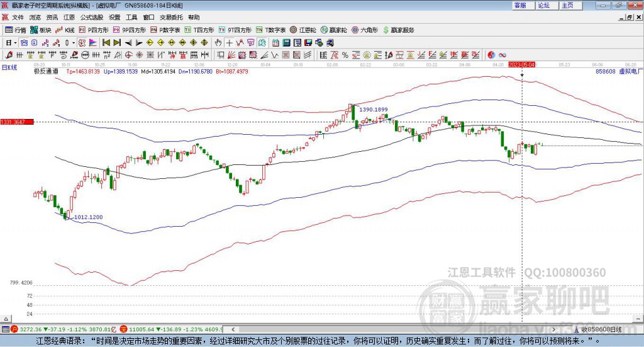Open the 交易委托 menu
Viewport: 644px width, 347px height.
pos(171,17)
